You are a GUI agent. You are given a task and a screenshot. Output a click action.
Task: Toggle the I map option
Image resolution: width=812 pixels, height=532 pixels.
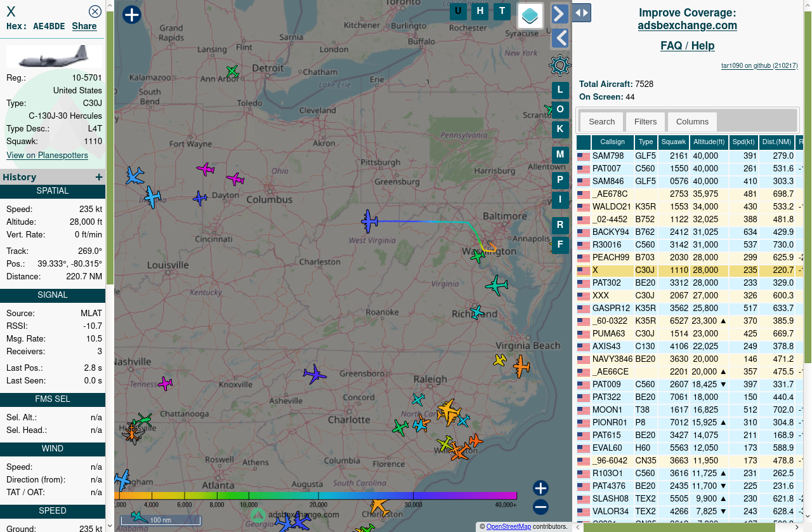pos(560,199)
